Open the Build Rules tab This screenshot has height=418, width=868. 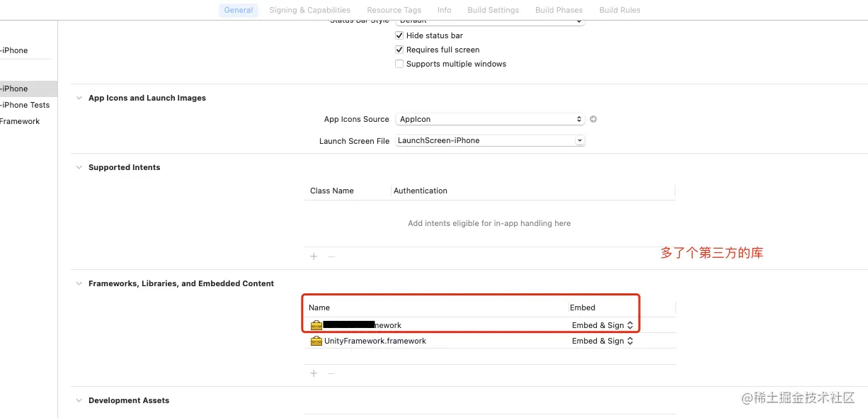[x=619, y=10]
